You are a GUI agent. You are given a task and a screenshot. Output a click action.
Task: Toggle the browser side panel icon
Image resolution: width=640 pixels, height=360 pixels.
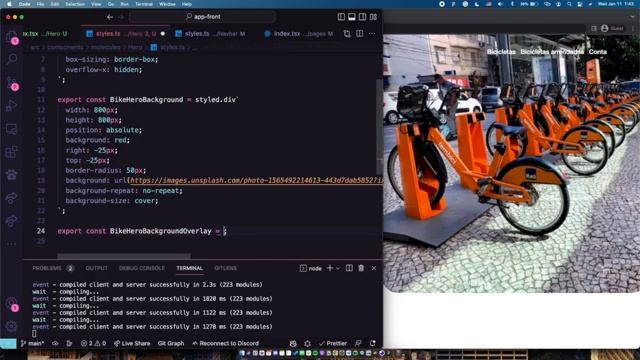point(594,28)
